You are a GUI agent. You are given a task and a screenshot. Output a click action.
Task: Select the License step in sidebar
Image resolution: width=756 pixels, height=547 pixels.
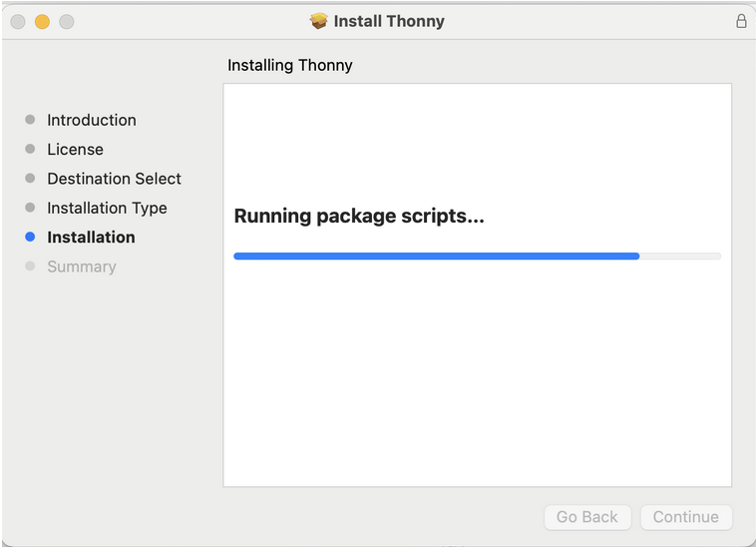75,150
